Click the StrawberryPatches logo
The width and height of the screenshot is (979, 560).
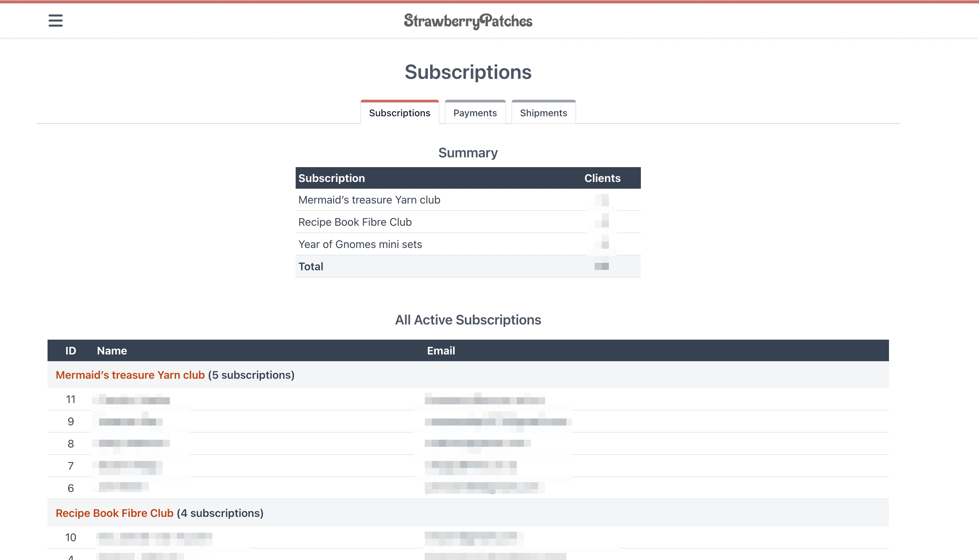[468, 21]
